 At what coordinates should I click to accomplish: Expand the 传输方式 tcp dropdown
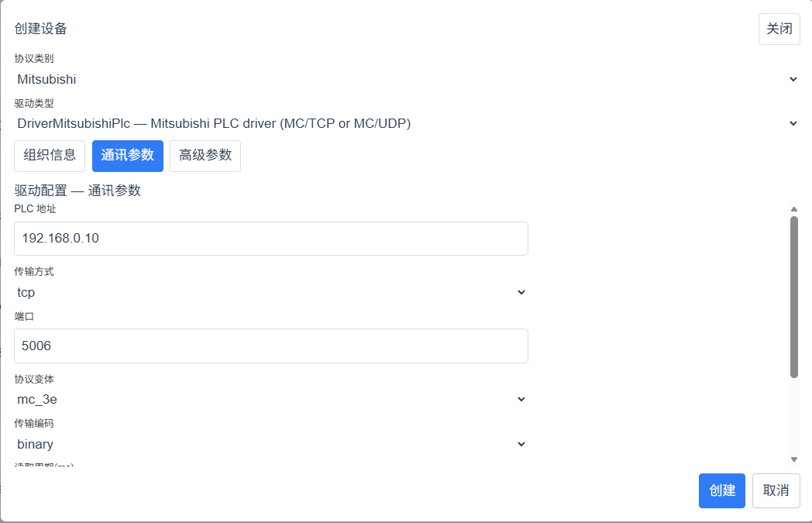point(271,293)
